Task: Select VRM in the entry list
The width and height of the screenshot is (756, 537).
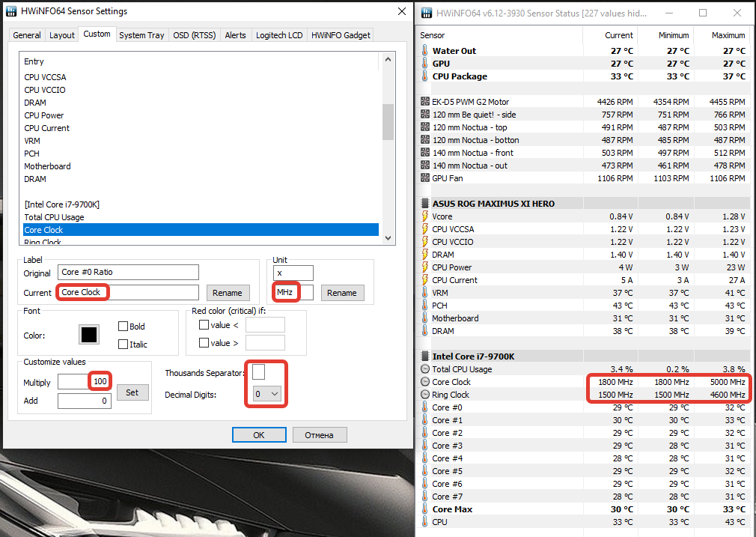Action: [x=32, y=141]
